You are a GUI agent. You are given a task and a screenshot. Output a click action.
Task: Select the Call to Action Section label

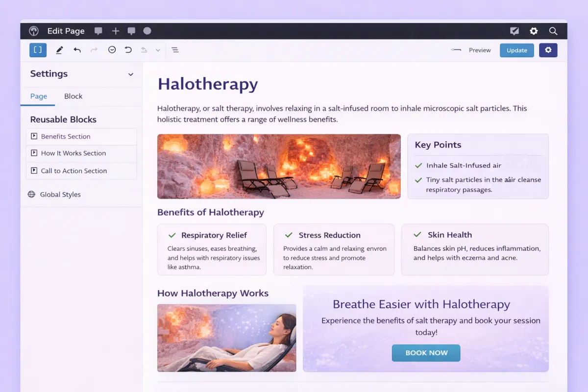74,171
